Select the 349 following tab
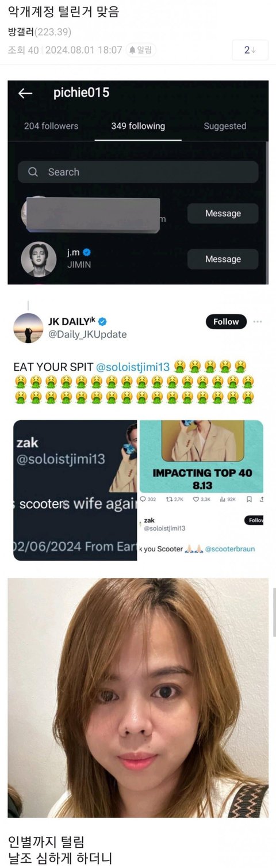 pos(138,126)
